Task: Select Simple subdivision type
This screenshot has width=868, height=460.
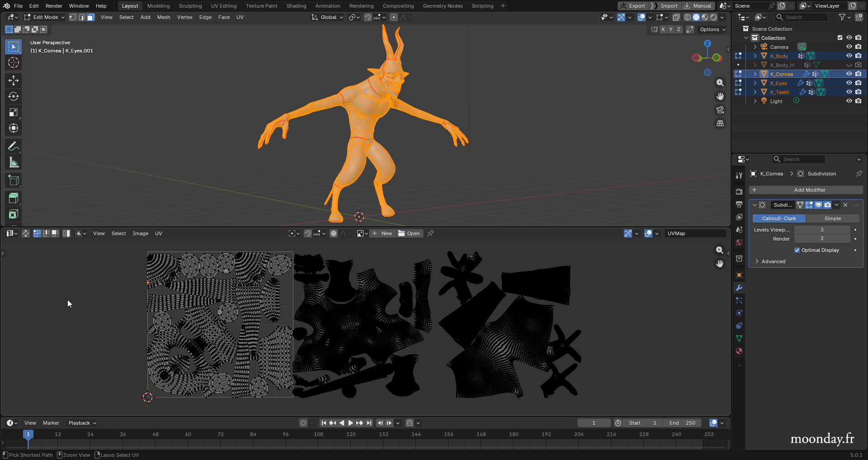Action: point(832,218)
